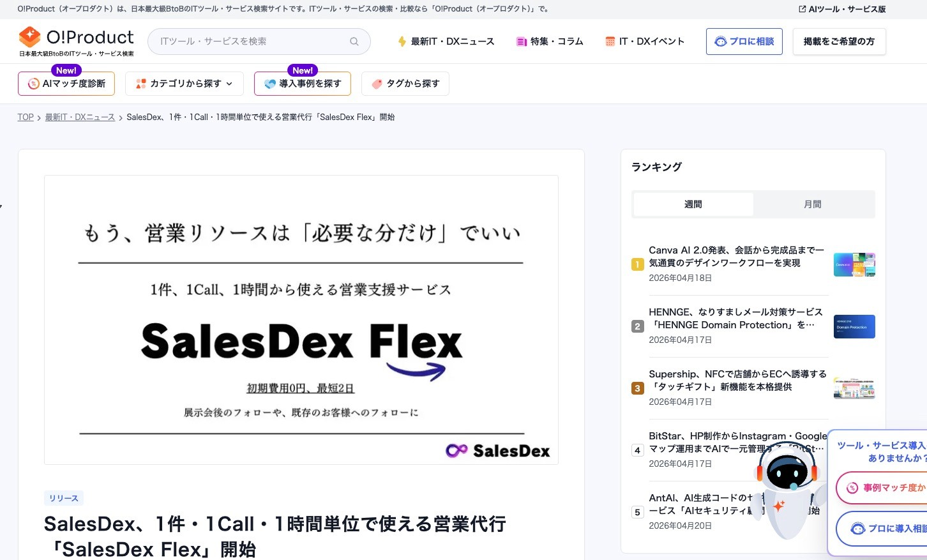Click the Supership article thumbnail
The width and height of the screenshot is (927, 560).
[x=854, y=388]
